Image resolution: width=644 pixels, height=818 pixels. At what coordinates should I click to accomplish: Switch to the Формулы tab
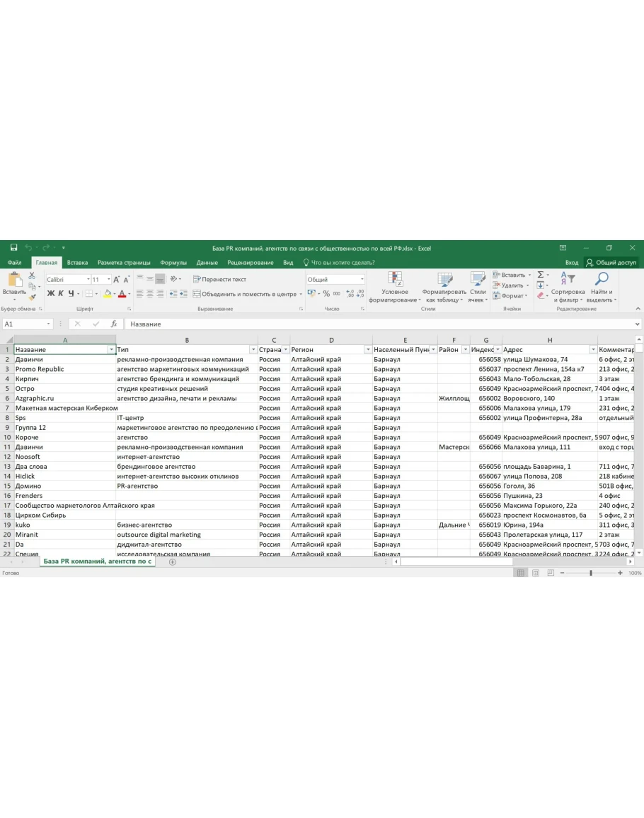click(173, 263)
